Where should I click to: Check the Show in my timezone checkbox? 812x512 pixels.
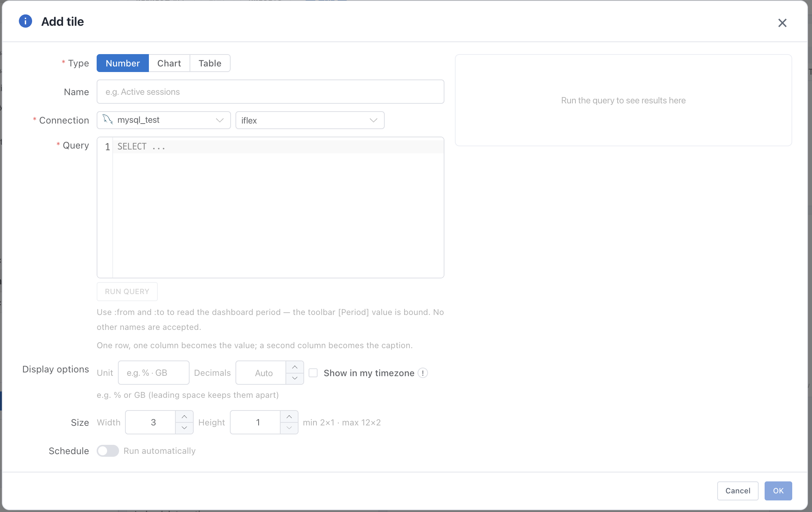coord(313,373)
